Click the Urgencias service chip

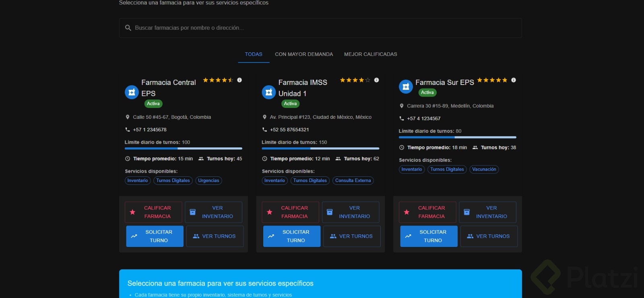pyautogui.click(x=209, y=180)
